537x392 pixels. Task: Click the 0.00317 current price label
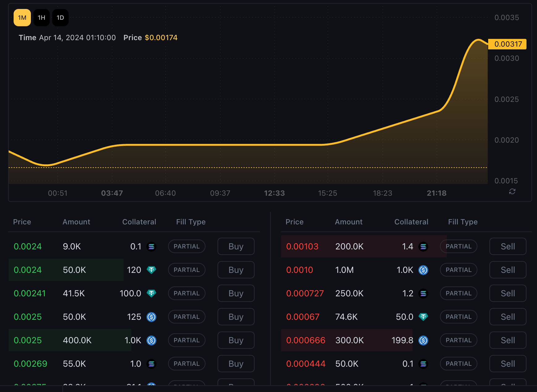tap(508, 44)
